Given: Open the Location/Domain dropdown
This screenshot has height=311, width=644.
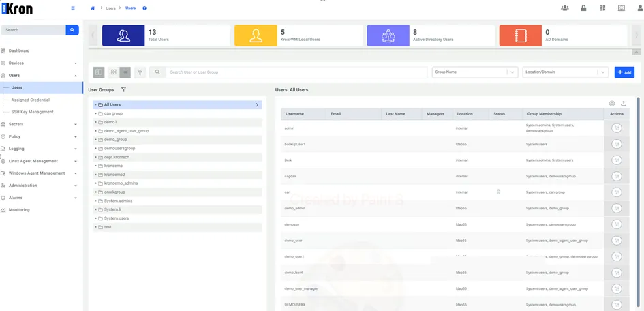Looking at the screenshot, I should click(565, 72).
